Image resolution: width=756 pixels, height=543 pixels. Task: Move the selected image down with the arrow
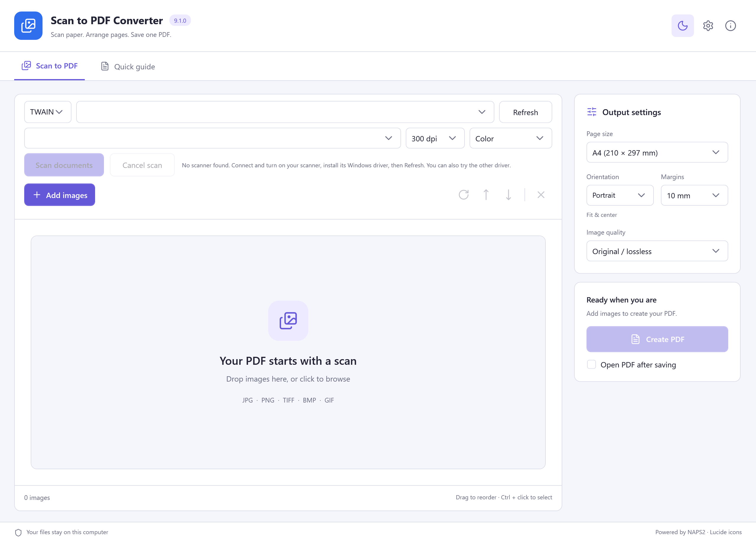pyautogui.click(x=508, y=194)
